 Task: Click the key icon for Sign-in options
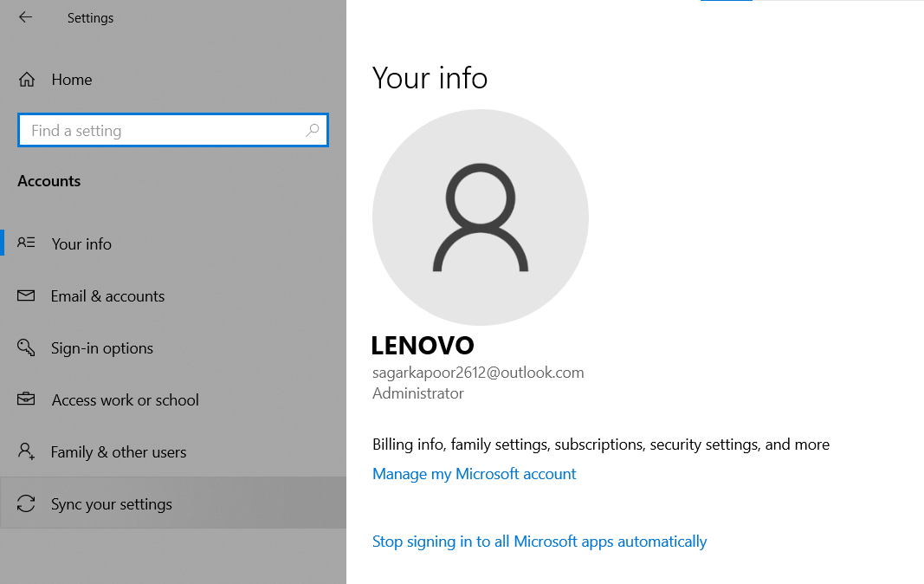tap(27, 348)
